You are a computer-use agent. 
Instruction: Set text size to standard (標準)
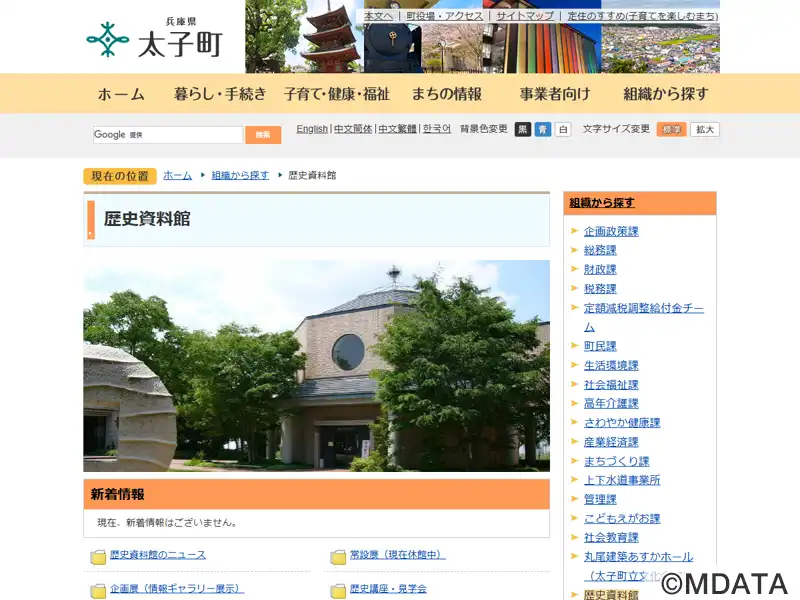(671, 130)
